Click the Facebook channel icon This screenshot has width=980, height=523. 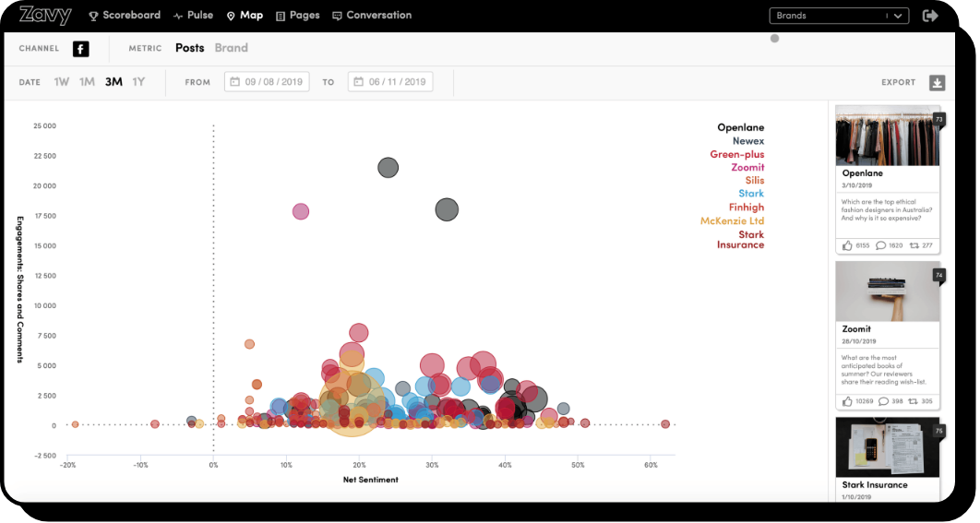click(x=81, y=49)
